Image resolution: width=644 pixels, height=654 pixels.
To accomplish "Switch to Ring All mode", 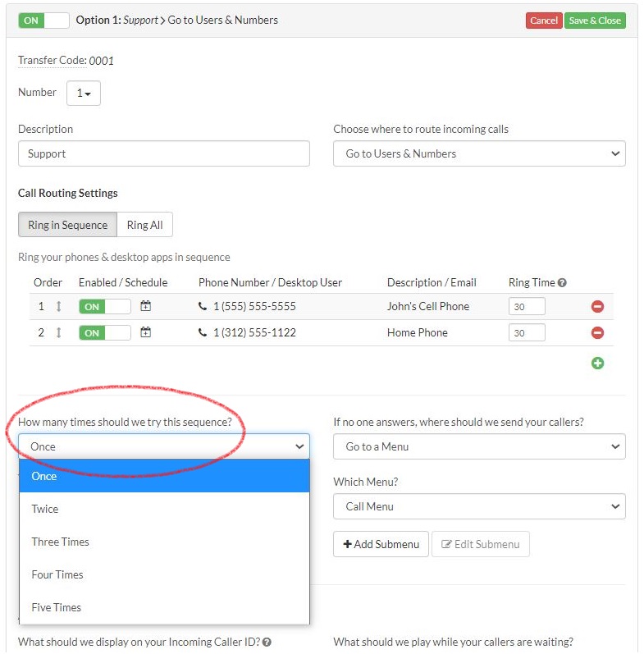I will point(144,225).
